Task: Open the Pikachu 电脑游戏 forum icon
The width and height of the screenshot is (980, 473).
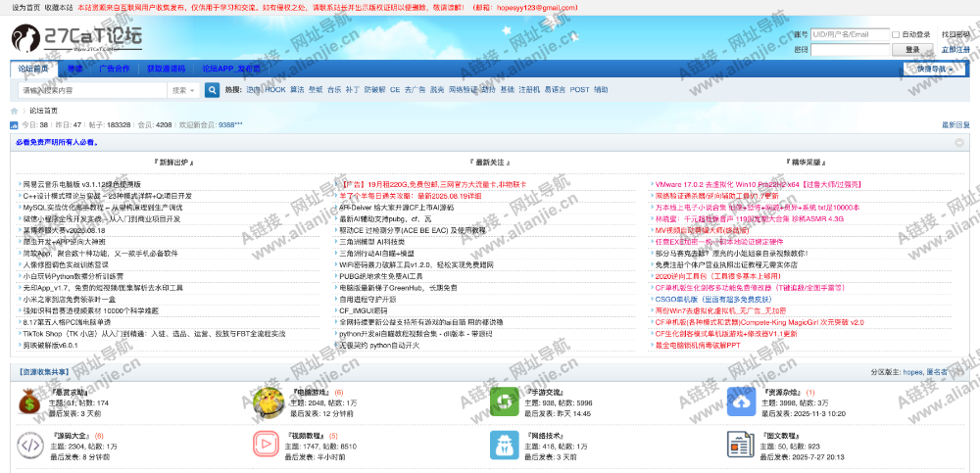Action: [x=269, y=402]
